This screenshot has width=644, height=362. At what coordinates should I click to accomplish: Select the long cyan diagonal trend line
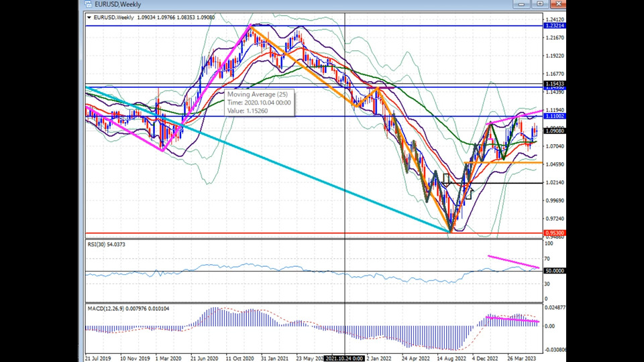point(267,159)
